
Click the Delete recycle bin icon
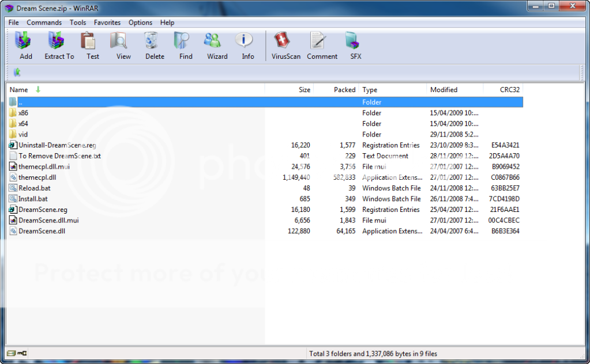152,41
